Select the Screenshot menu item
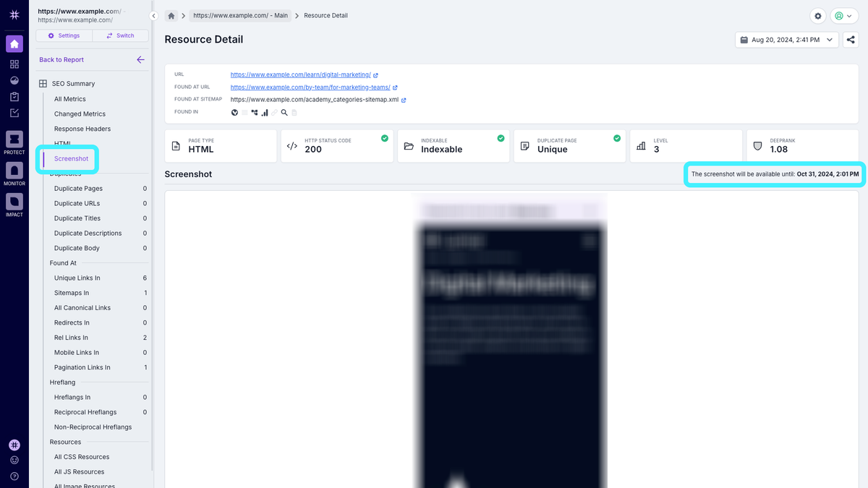This screenshot has width=868, height=488. point(71,158)
